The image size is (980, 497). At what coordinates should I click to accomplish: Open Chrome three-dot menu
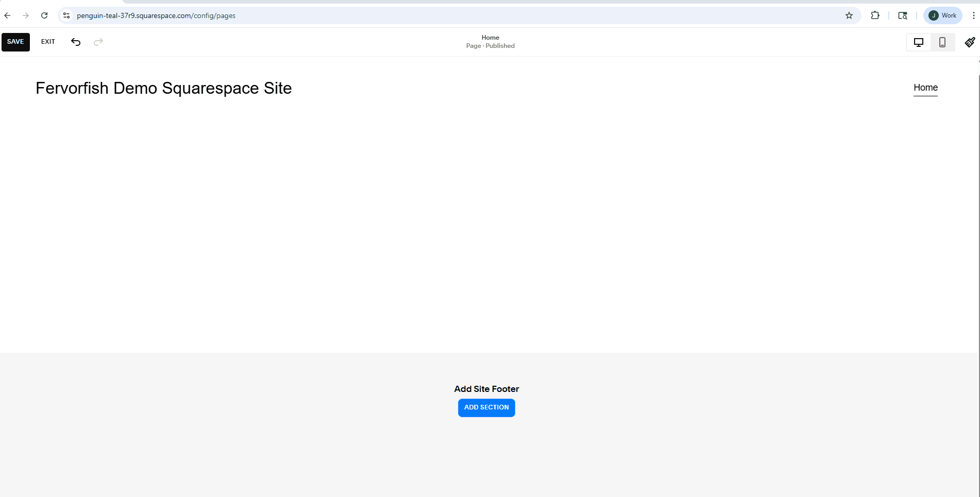973,15
